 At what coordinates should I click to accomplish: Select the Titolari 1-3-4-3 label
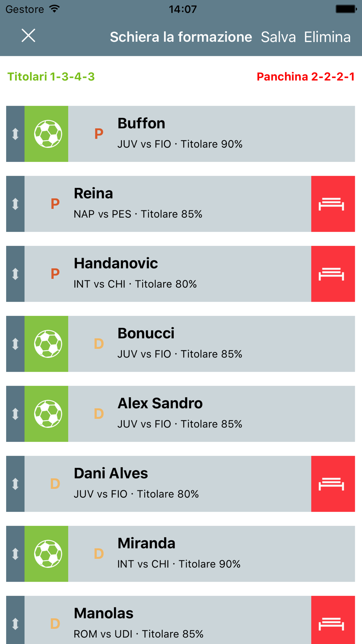point(51,77)
